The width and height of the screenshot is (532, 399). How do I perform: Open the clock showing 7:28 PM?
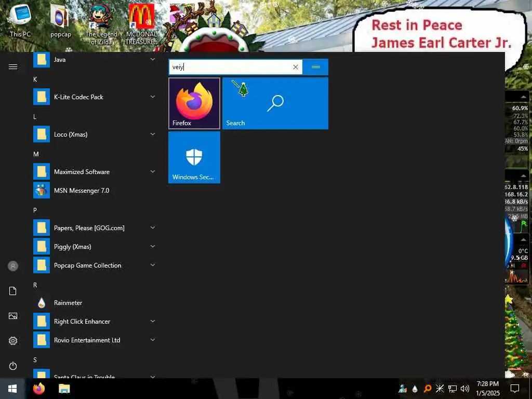click(487, 389)
